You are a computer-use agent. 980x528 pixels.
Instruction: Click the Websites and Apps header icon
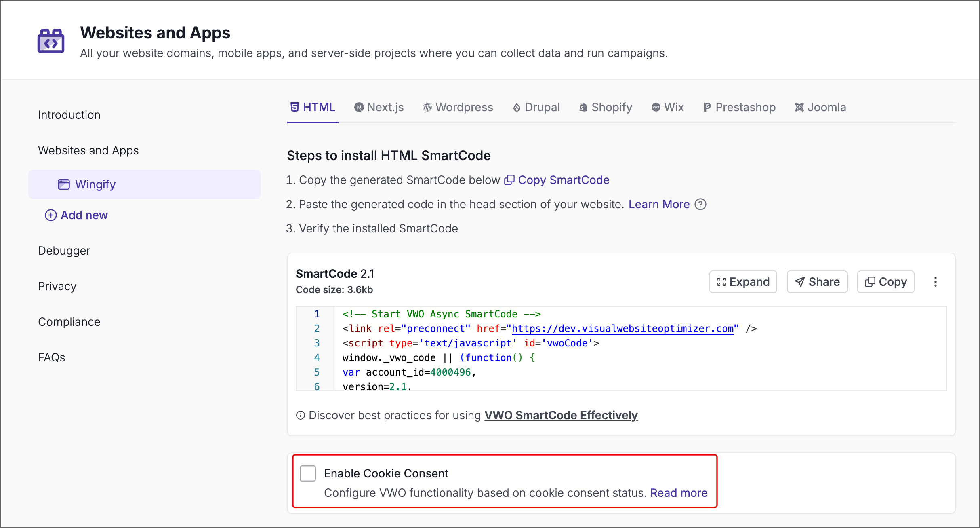[51, 41]
